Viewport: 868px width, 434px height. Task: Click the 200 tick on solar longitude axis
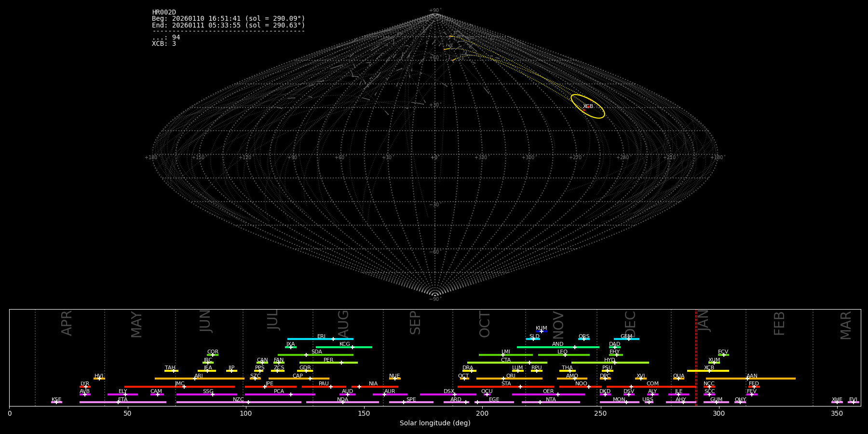[x=482, y=414]
